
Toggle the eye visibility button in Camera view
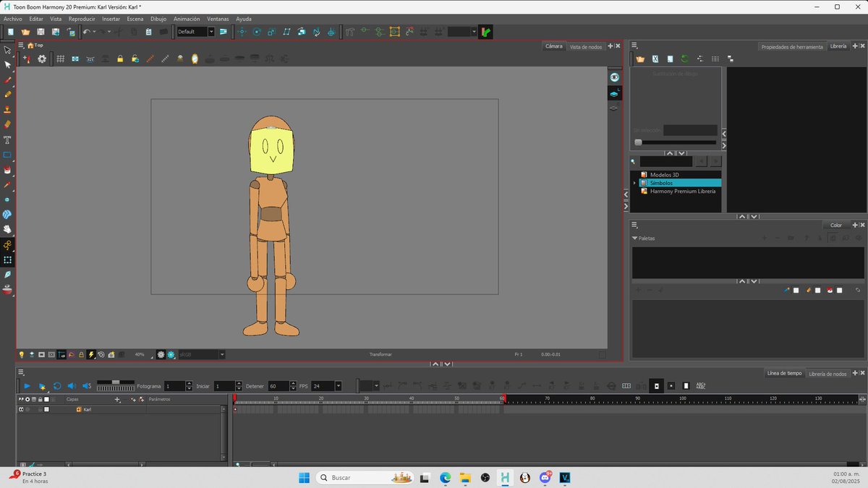pos(614,77)
